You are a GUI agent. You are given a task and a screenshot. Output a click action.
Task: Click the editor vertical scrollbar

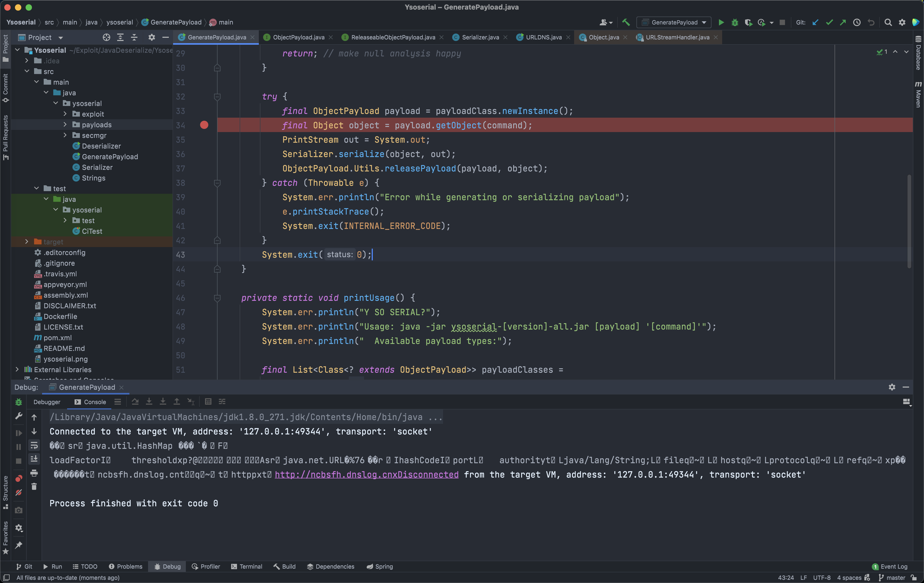pos(909,221)
